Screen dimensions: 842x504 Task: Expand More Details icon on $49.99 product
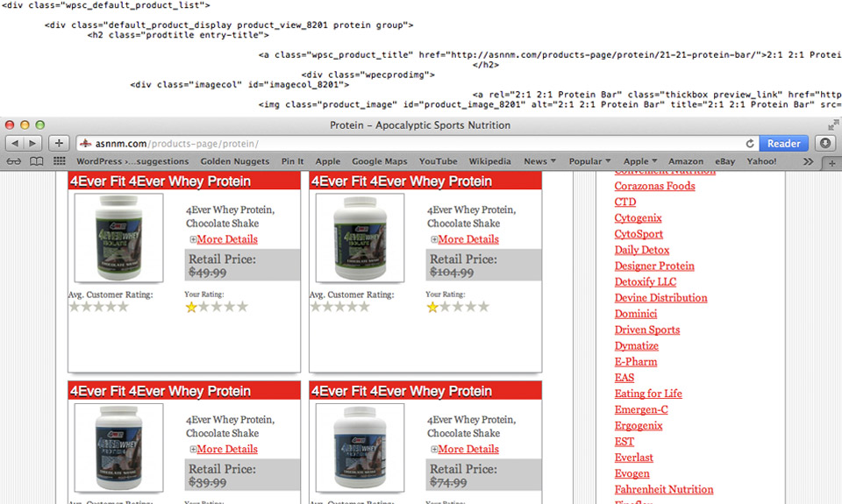193,239
